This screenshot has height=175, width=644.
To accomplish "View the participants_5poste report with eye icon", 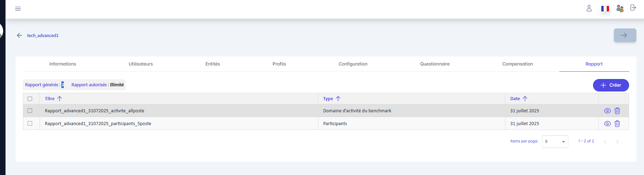I will pyautogui.click(x=607, y=124).
